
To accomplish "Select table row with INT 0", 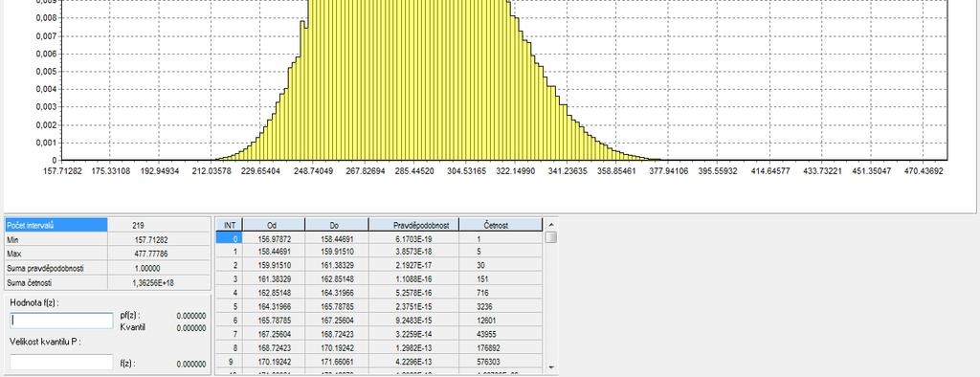I will point(379,238).
